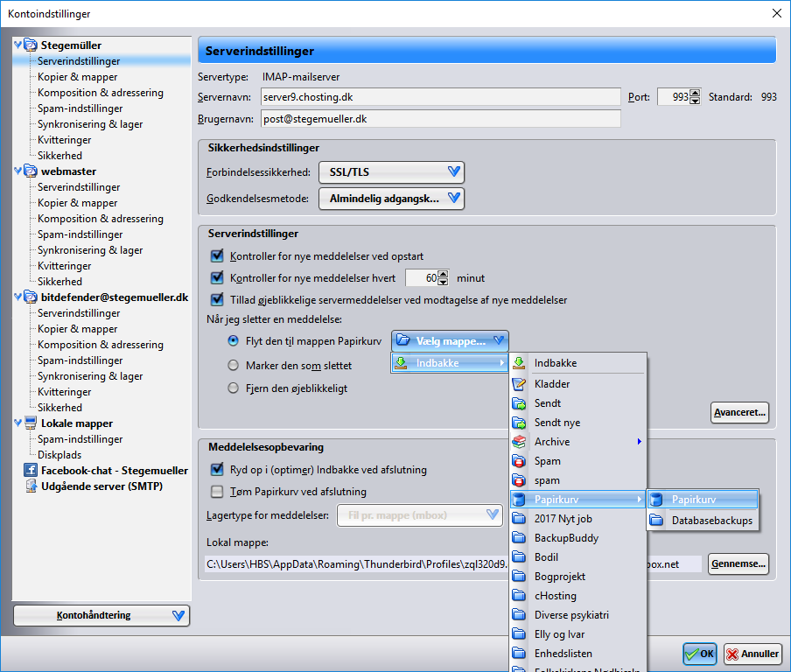Open the Vælg mappe folder dropdown
791x672 pixels.
(450, 341)
